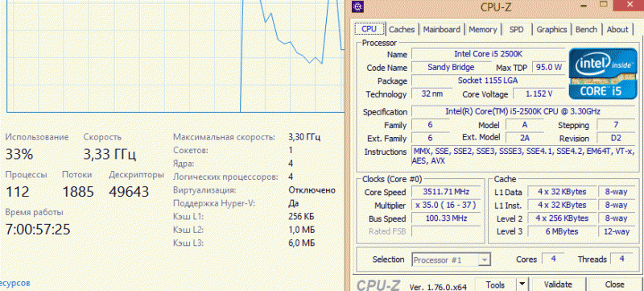Image resolution: width=644 pixels, height=291 pixels.
Task: Click the CPU usage graph area
Action: click(175, 56)
